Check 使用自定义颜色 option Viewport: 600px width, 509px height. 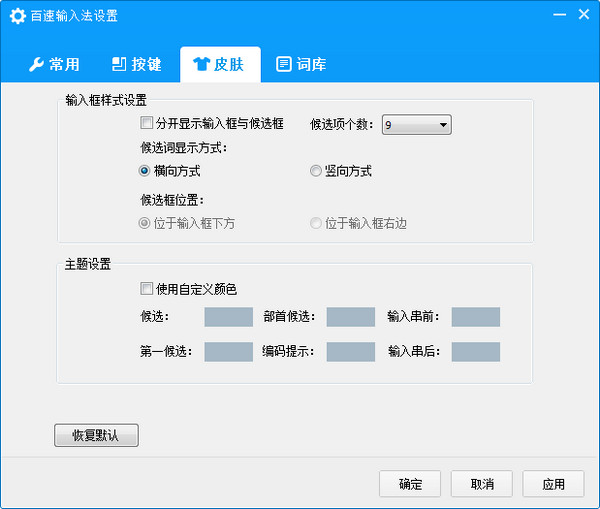[147, 290]
